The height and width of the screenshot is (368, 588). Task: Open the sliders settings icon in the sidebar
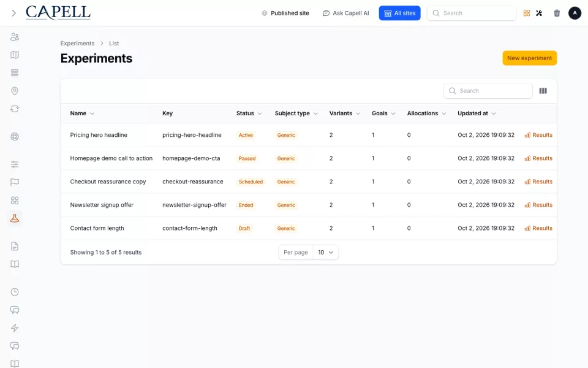[x=15, y=164]
